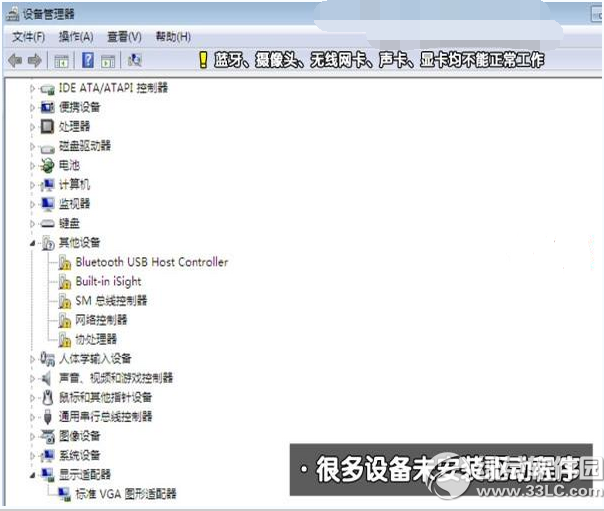Expand the 处理器 node
The image size is (604, 511).
(x=32, y=127)
